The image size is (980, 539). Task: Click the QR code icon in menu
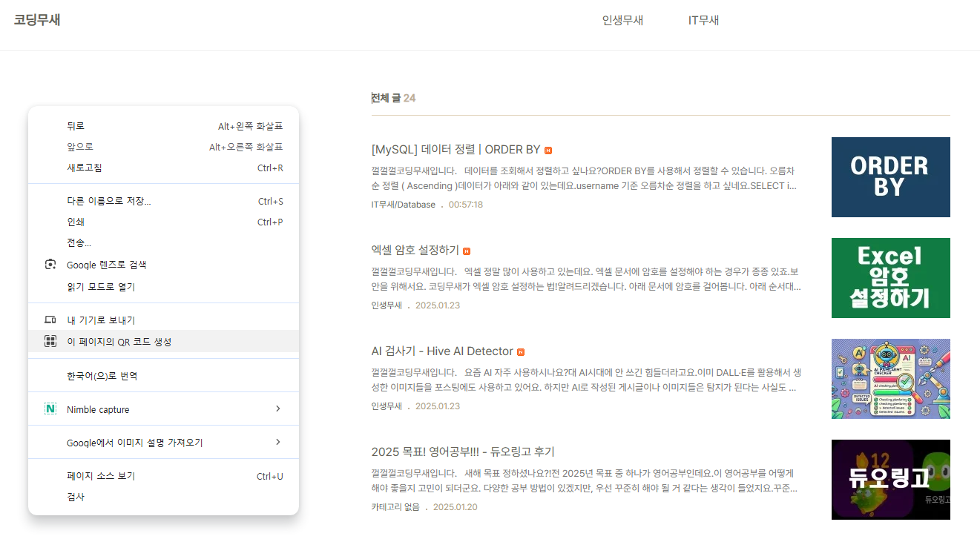click(x=50, y=341)
